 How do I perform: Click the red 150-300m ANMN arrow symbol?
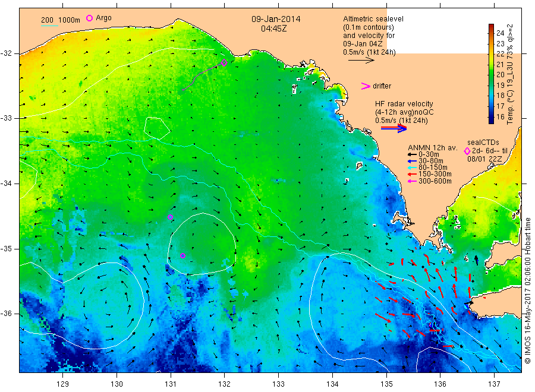point(412,174)
